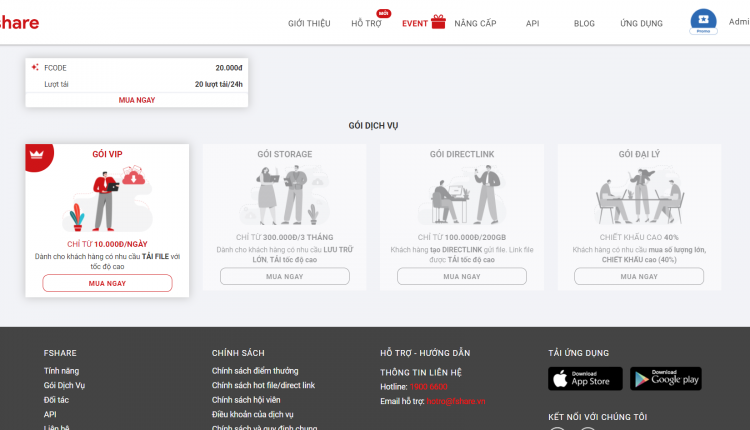Open Điều khoản của dịch vụ link
This screenshot has width=750, height=430.
(x=253, y=414)
